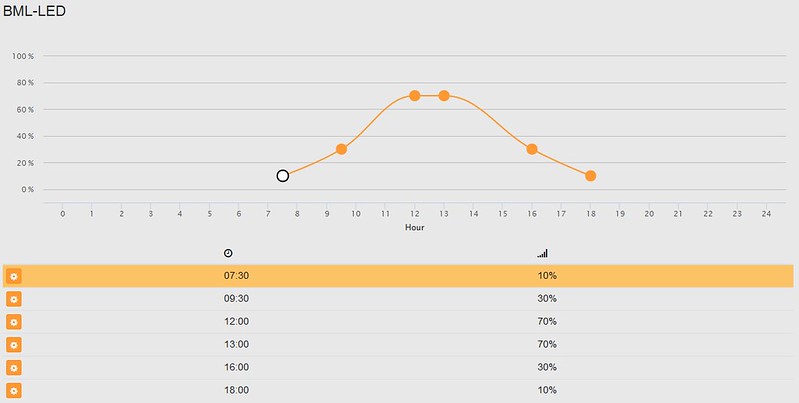Open gear settings for 12:00 row
The height and width of the screenshot is (403, 799).
tap(14, 322)
